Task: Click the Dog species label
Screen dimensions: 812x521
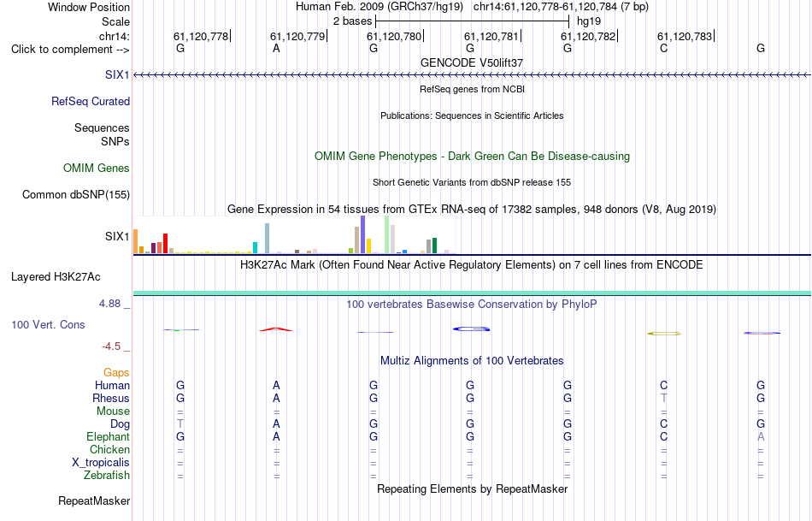Action: [x=120, y=424]
